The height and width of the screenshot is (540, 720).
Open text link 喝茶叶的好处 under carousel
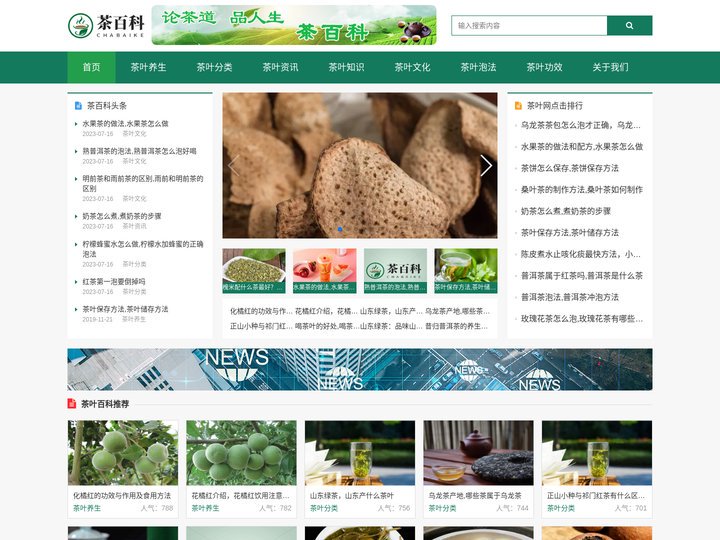click(326, 326)
